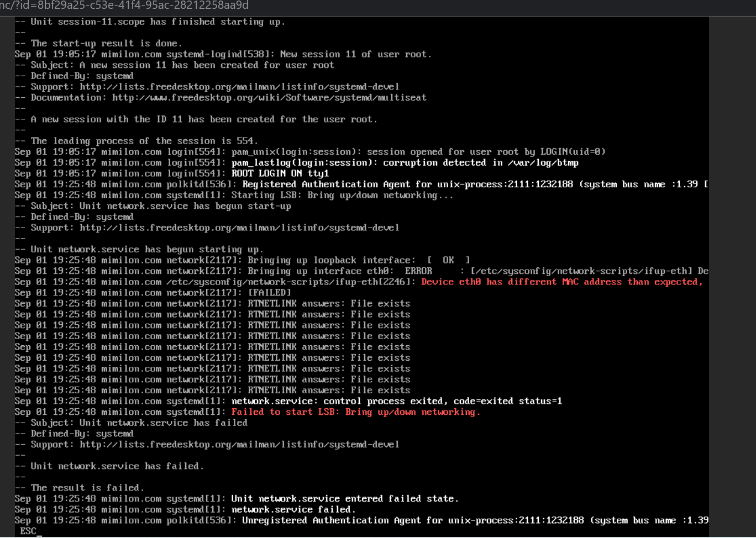Click 'Starting LSB: Bring up/down networking' line
This screenshot has width=756, height=538.
[x=234, y=195]
